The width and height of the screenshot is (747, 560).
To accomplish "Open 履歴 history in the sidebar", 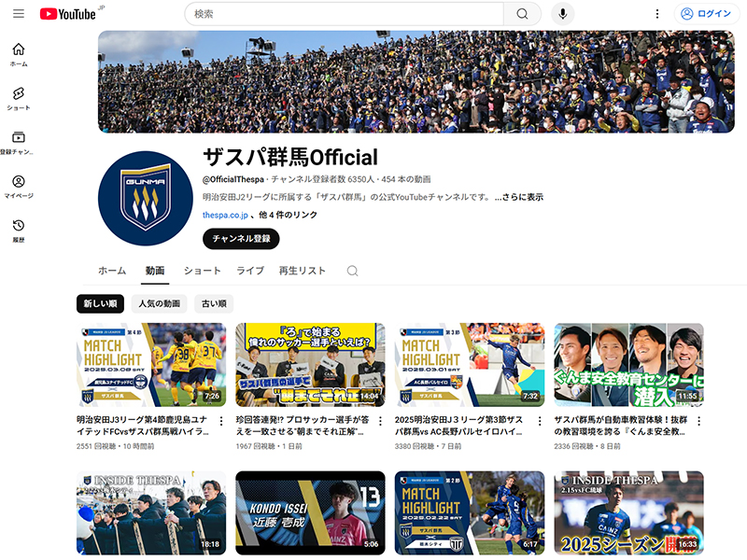I will pyautogui.click(x=19, y=231).
